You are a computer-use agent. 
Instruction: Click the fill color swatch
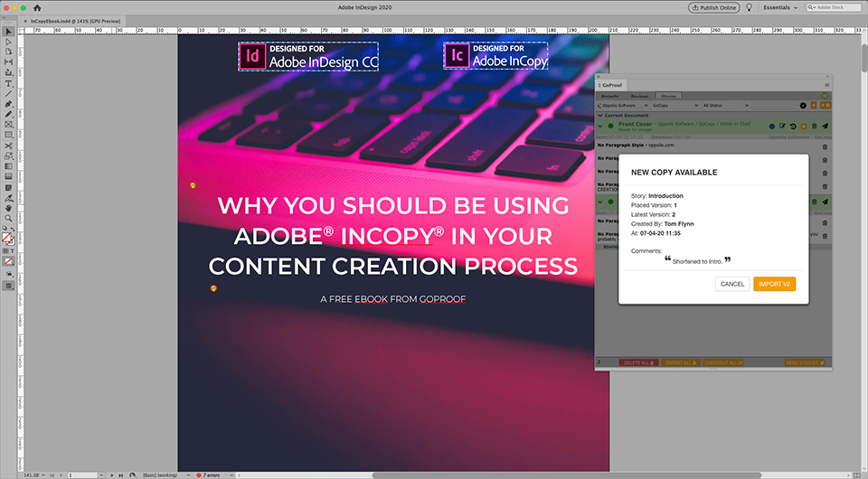[x=6, y=236]
